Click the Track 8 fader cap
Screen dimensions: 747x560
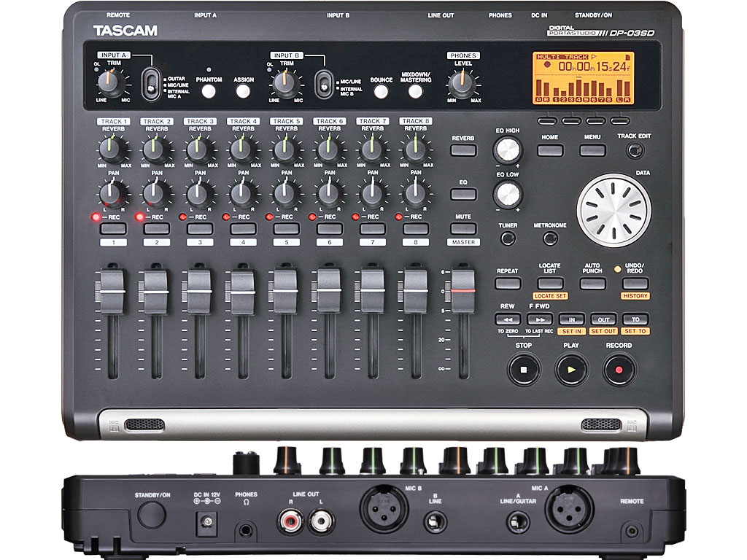tap(415, 291)
